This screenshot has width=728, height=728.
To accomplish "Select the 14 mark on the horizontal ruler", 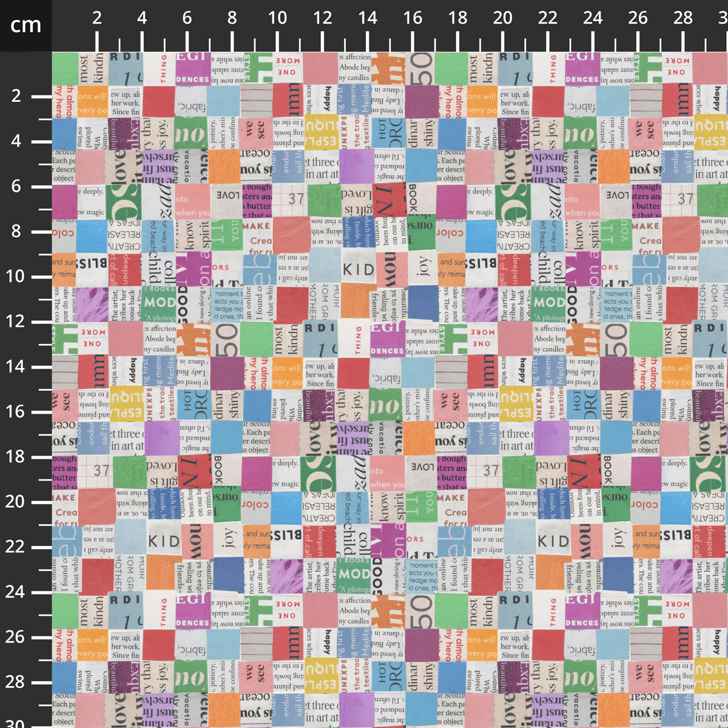I will click(x=368, y=18).
